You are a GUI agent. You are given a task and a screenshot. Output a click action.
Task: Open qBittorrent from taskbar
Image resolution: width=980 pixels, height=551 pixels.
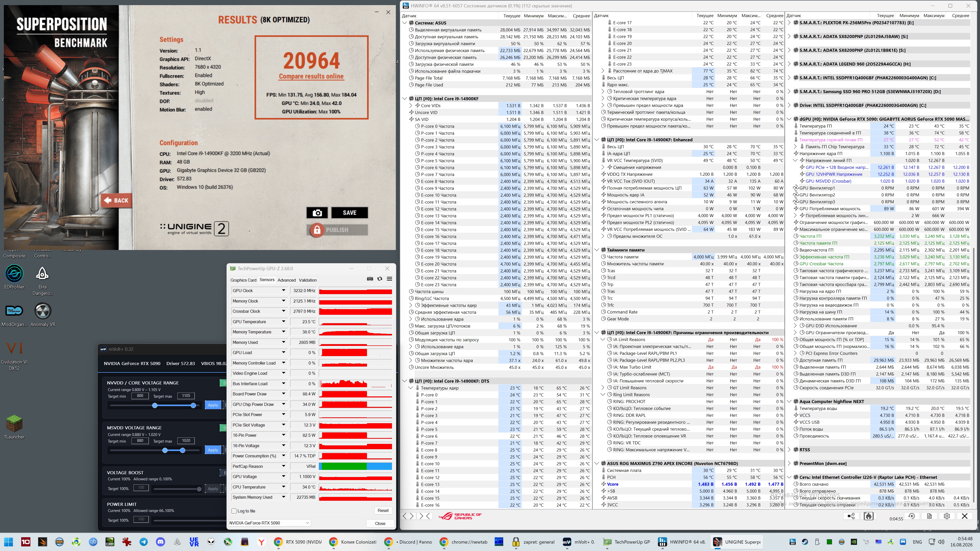coord(93,542)
